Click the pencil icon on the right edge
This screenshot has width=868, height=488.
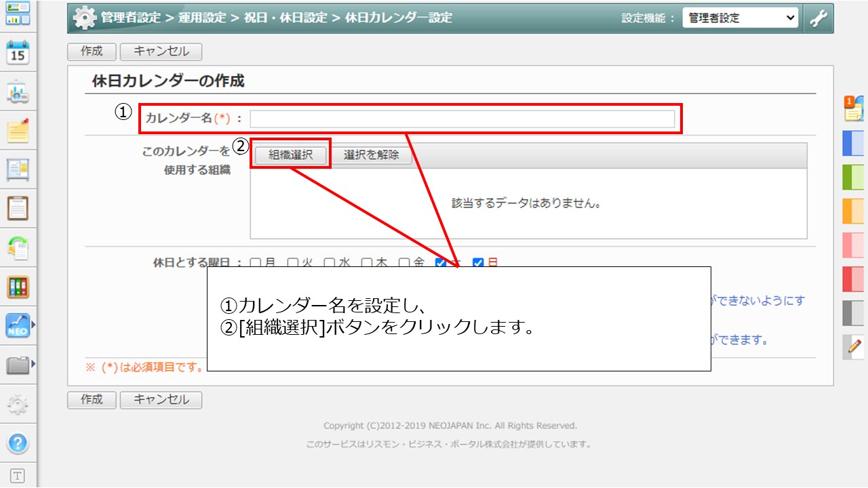click(854, 347)
